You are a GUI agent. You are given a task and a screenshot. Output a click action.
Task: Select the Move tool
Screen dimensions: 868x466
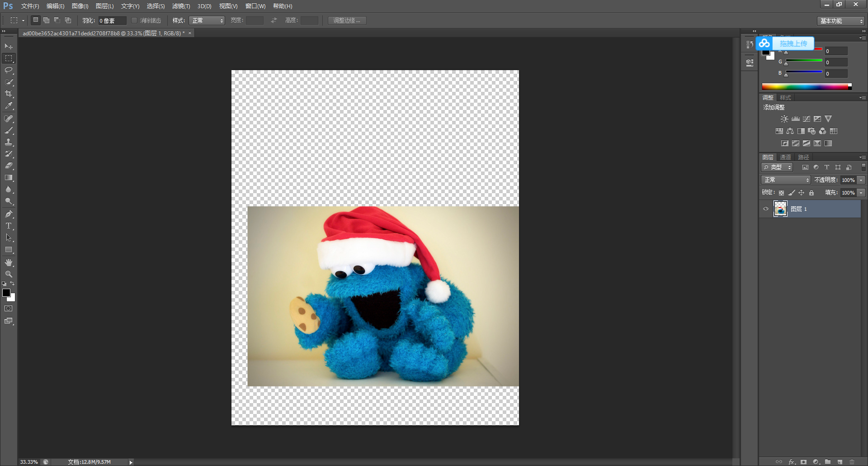(9, 47)
